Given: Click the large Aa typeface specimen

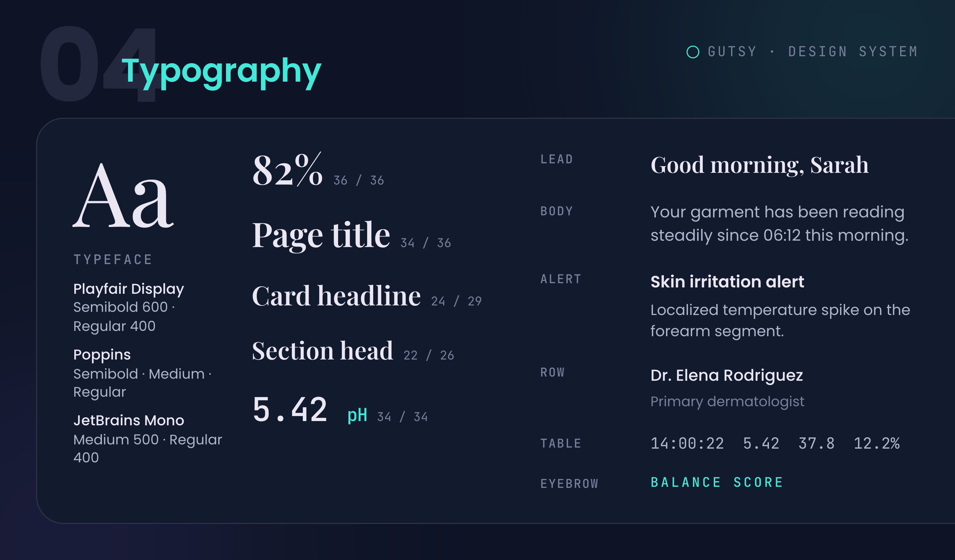Looking at the screenshot, I should tap(123, 195).
